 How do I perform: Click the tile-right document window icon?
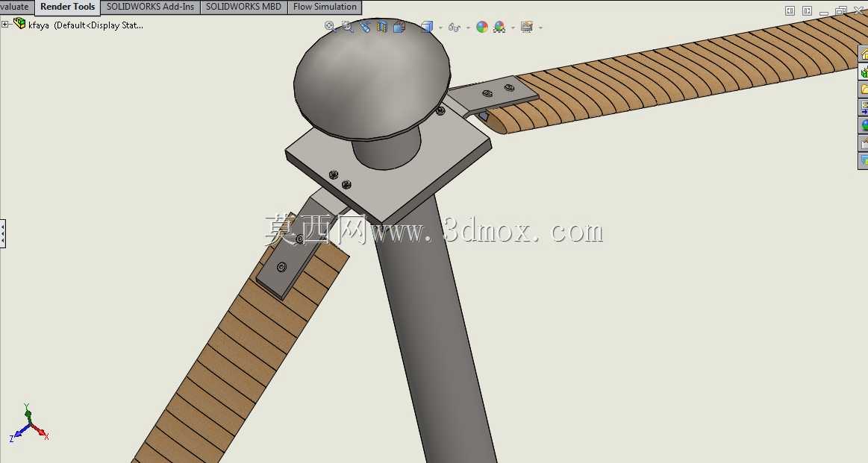point(807,10)
